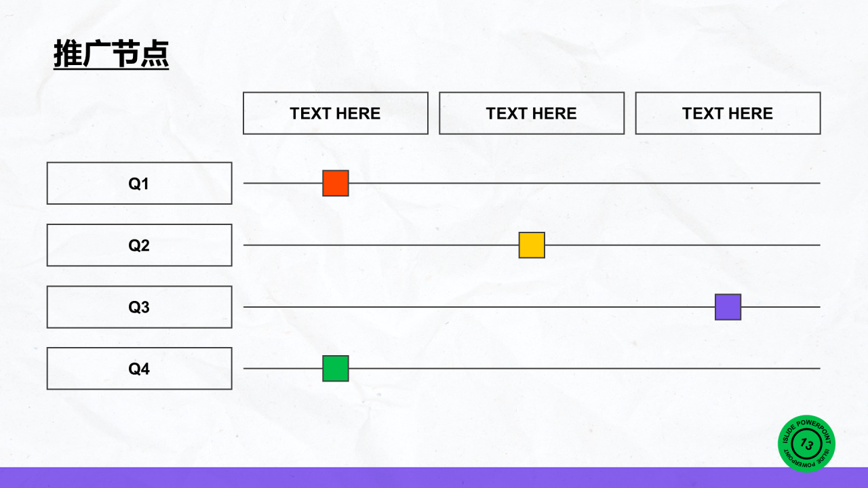Select the purple footer bar
The height and width of the screenshot is (488, 868).
[x=434, y=477]
